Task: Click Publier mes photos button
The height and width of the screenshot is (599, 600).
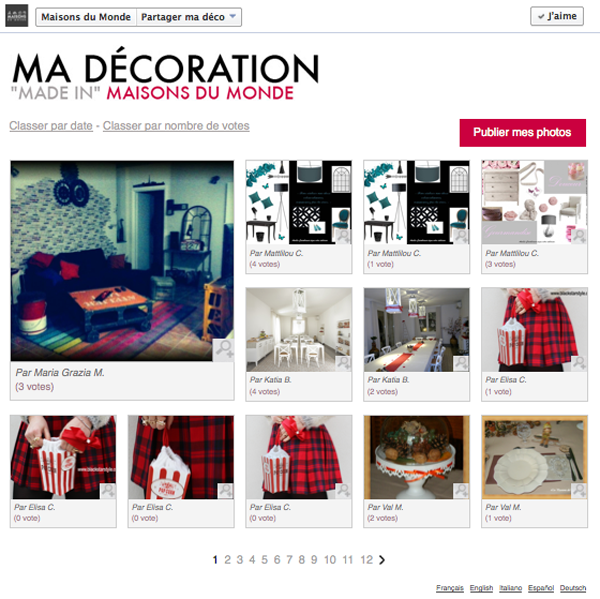Action: pos(522,132)
